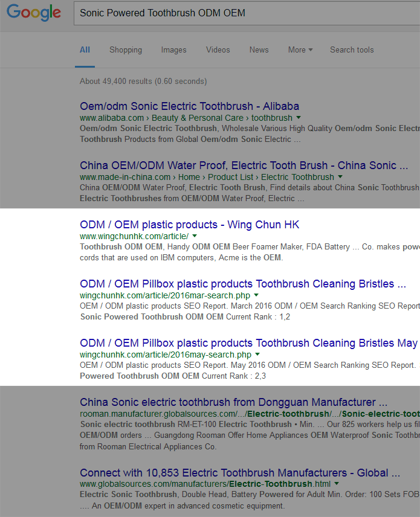Click snippet text 'Current Rank : 1,2'
The image size is (420, 517).
(x=258, y=316)
